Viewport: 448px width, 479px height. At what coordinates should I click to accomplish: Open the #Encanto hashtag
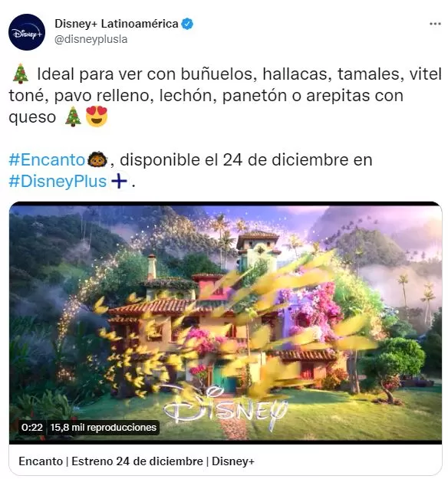(47, 159)
